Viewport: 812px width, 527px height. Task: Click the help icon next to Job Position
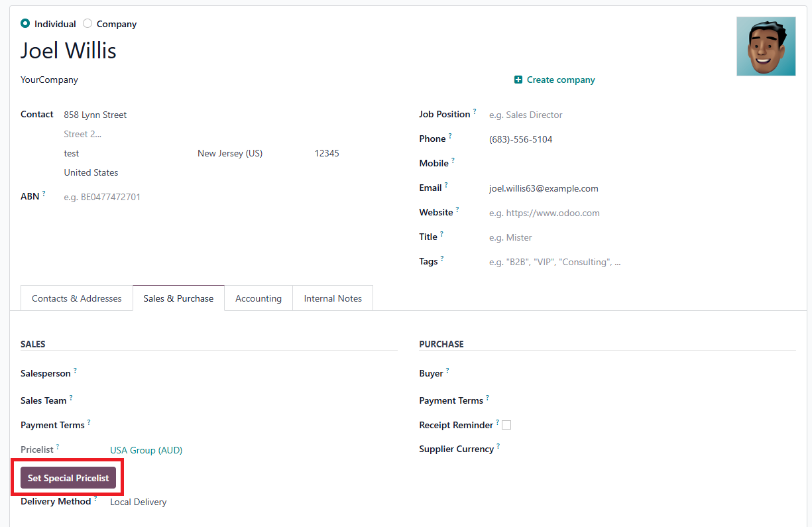pos(475,111)
